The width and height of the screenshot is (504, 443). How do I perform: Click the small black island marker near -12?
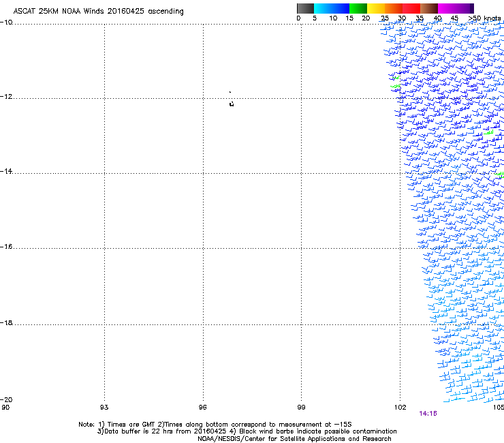coord(232,104)
